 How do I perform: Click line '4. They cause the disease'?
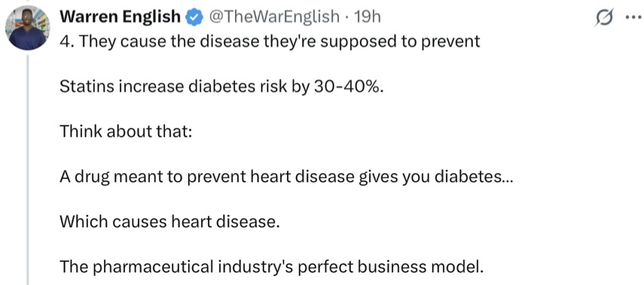(x=270, y=41)
